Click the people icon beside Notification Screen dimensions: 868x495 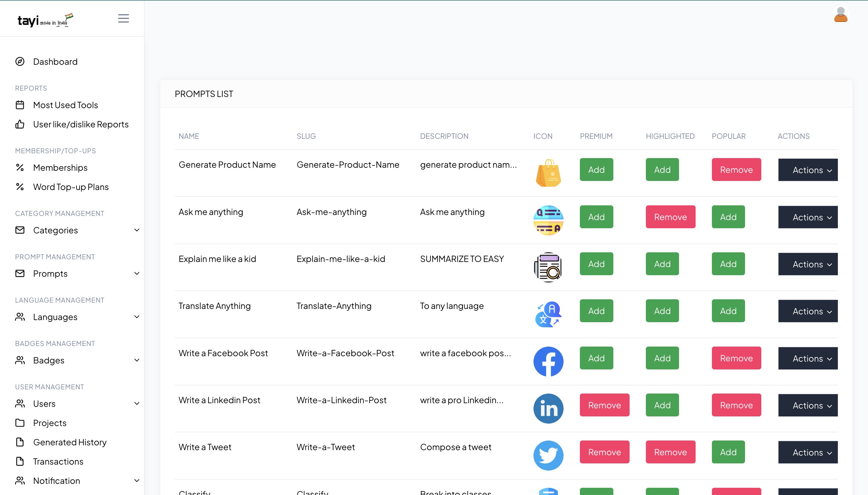pos(20,480)
